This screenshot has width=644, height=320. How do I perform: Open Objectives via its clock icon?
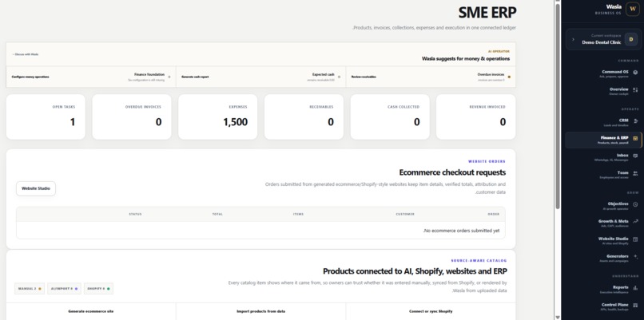635,204
